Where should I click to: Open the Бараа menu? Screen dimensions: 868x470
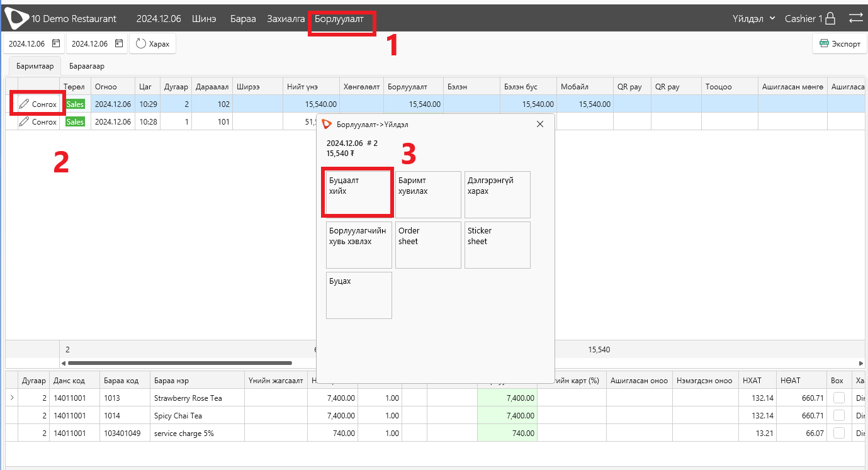[243, 19]
